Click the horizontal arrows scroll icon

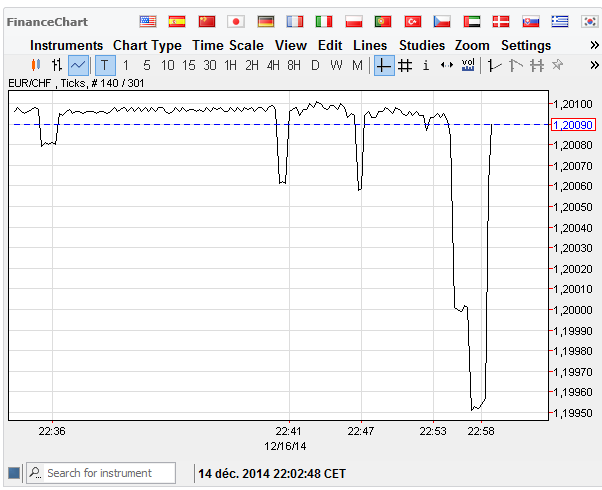tap(447, 65)
